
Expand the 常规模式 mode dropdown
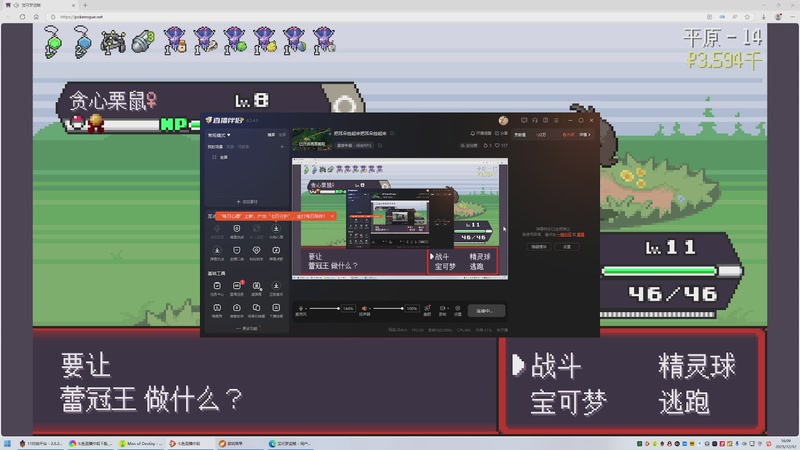tap(219, 135)
